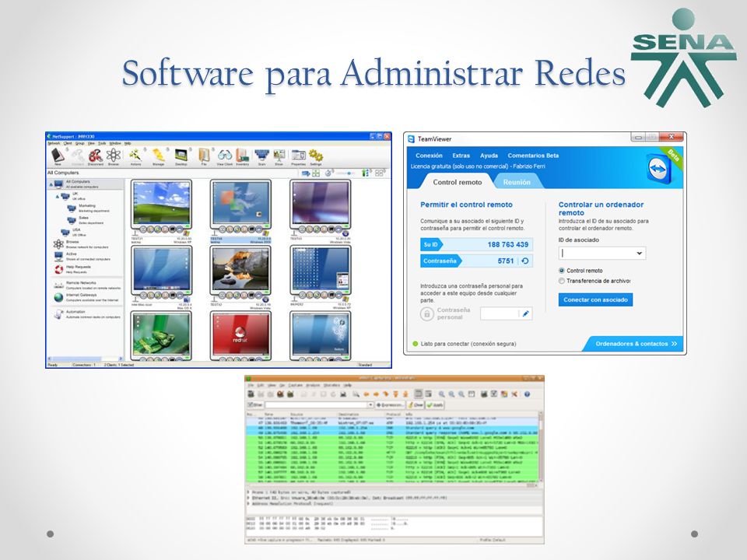Select the Transferencia de archivos radio button
The height and width of the screenshot is (560, 747).
tap(562, 281)
